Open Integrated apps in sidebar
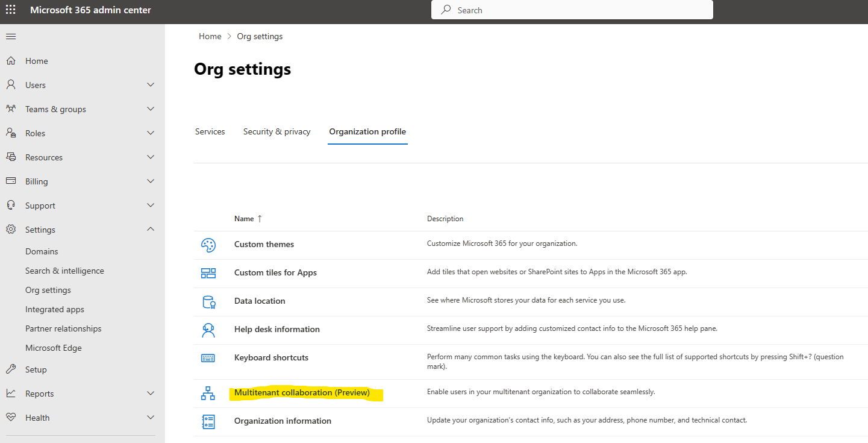The height and width of the screenshot is (443, 868). click(x=55, y=309)
